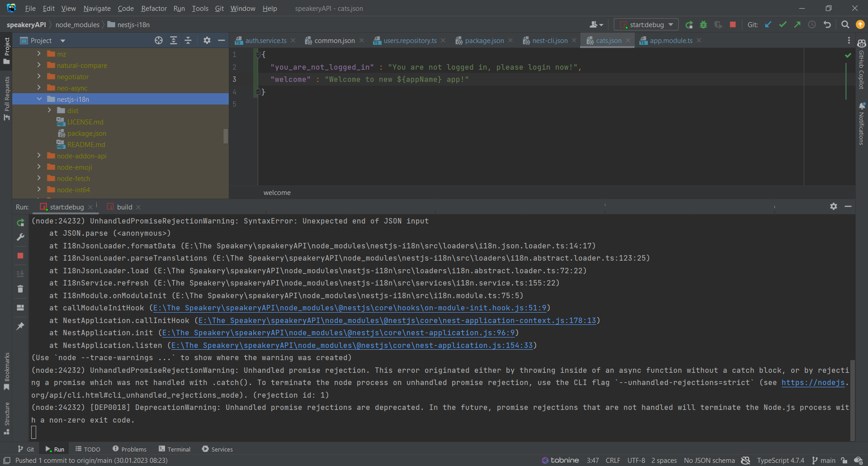Stop the running process

(x=733, y=24)
